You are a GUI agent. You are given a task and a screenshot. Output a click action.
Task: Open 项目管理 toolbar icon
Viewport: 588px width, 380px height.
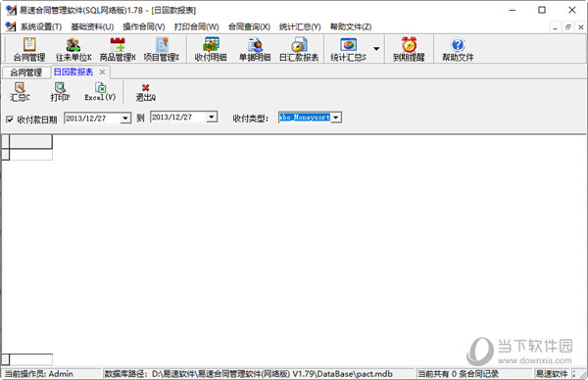click(x=162, y=49)
